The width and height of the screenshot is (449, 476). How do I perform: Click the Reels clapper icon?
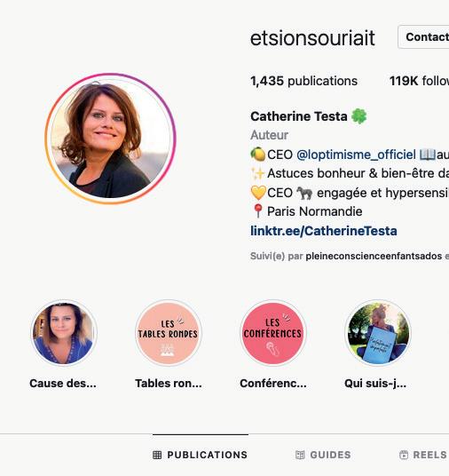pos(404,455)
